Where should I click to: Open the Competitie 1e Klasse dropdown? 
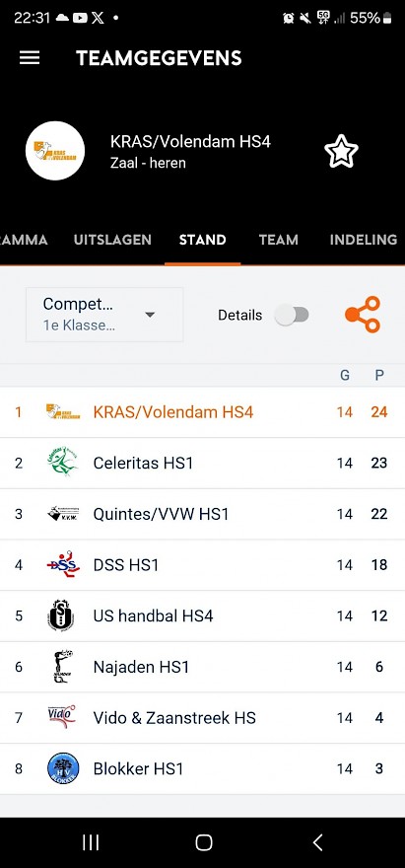[x=104, y=315]
